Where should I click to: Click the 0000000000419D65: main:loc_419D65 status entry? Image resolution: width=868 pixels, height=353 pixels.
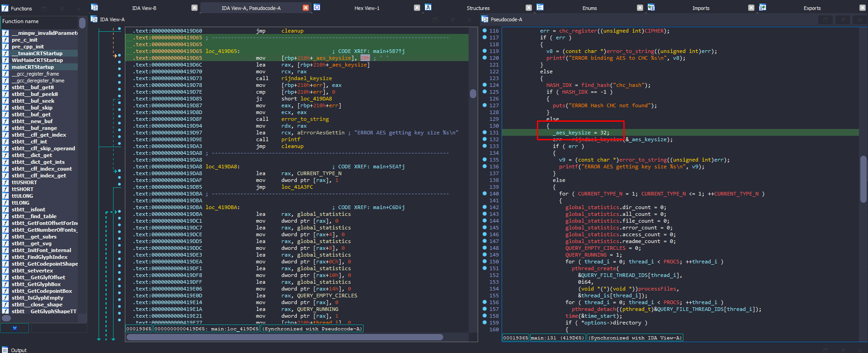tap(207, 329)
